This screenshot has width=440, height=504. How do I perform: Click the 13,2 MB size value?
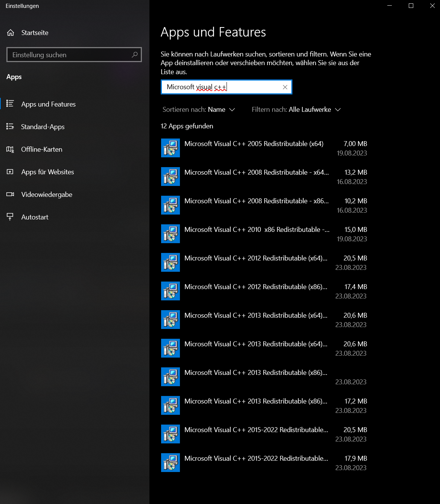(356, 172)
